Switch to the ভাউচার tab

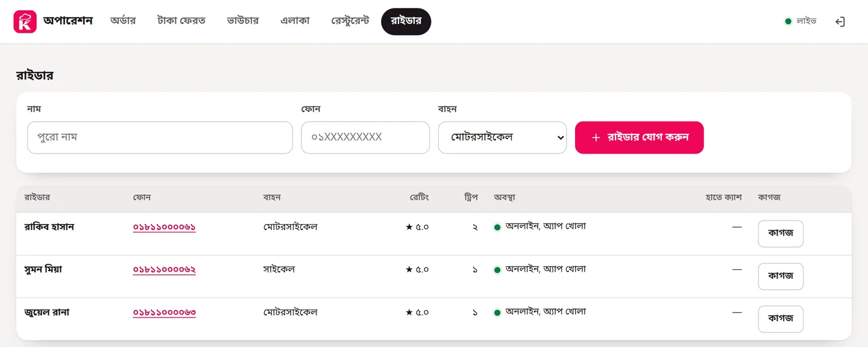coord(243,21)
